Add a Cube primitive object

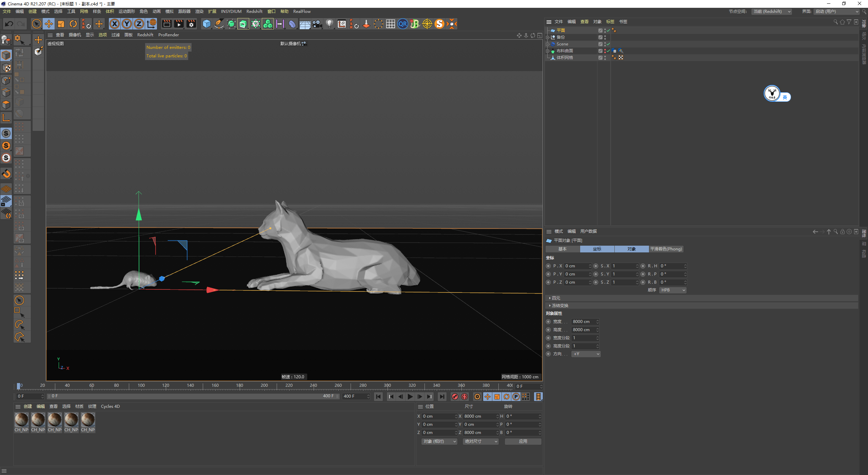point(206,24)
